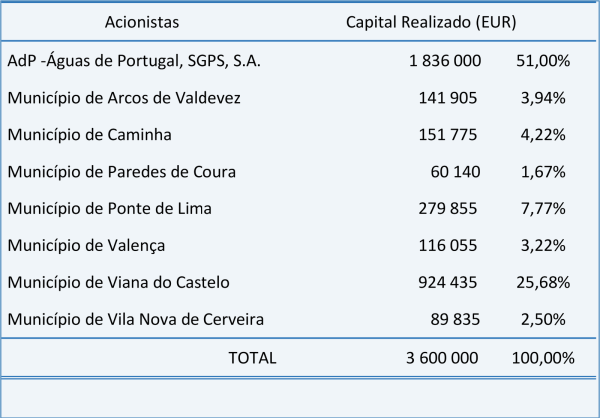Click Município de Arcos de Valdevez
This screenshot has width=600, height=418.
point(124,98)
